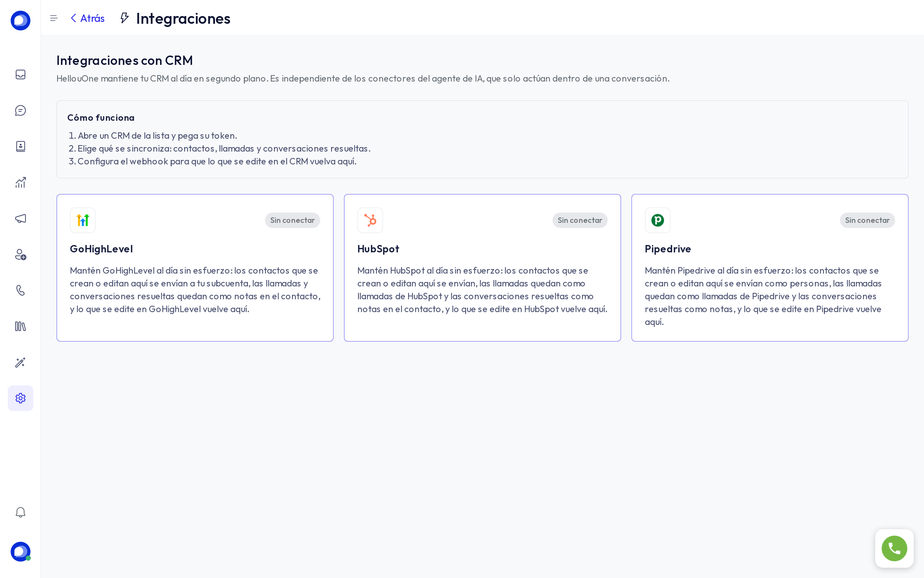Click GoHighLevel's Sin conectar status badge
Screen dimensions: 924x578
point(293,220)
